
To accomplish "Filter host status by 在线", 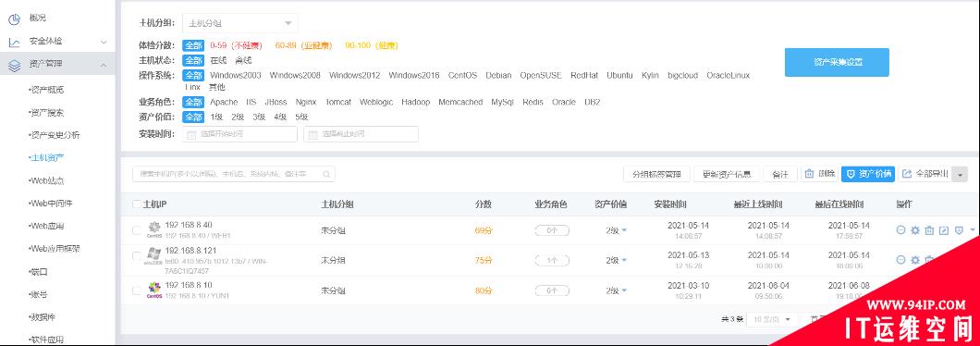I will tap(218, 61).
